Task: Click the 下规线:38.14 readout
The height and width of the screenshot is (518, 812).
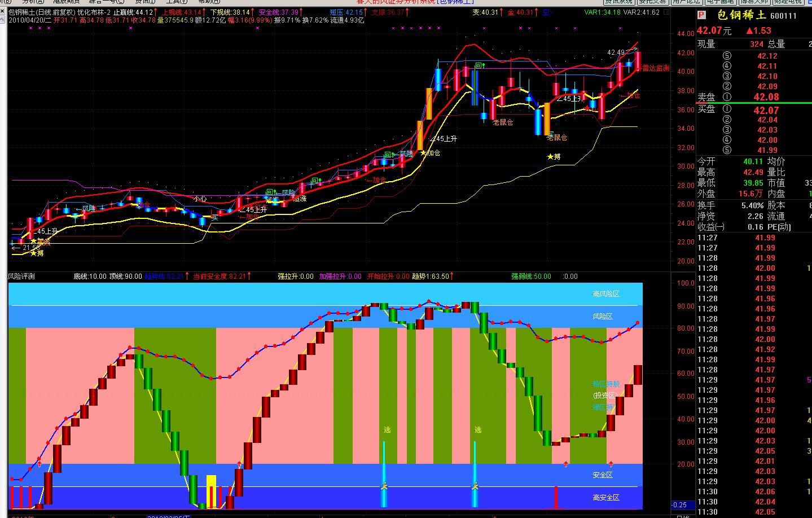Action: (230, 12)
